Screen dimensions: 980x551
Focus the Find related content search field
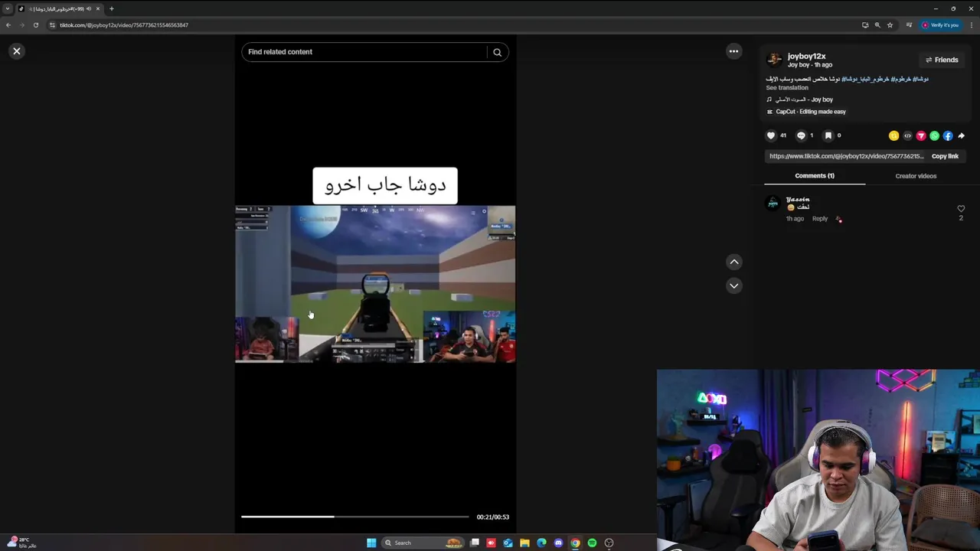pyautogui.click(x=364, y=52)
